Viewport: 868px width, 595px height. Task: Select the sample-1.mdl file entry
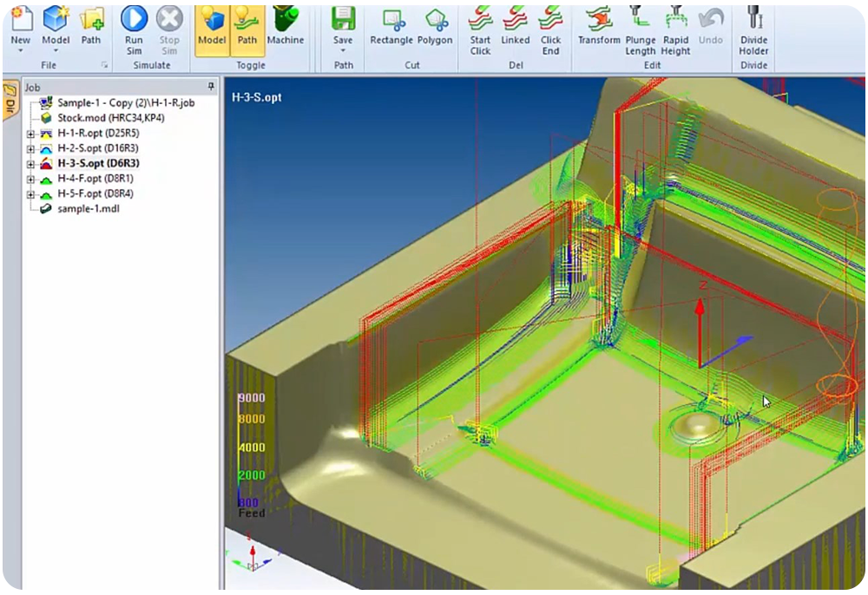88,209
